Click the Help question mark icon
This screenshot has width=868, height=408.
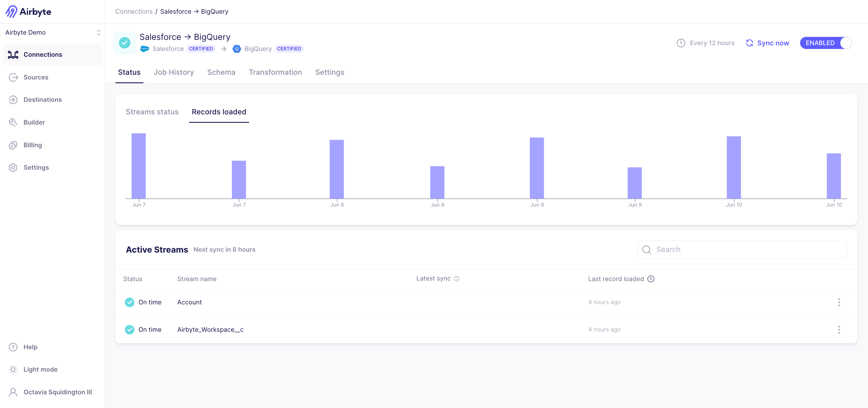point(13,347)
